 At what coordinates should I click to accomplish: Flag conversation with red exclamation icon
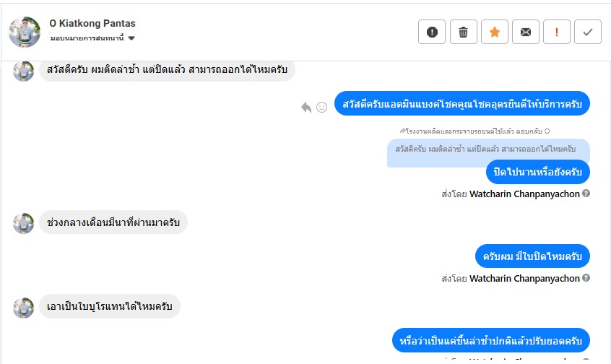click(557, 32)
